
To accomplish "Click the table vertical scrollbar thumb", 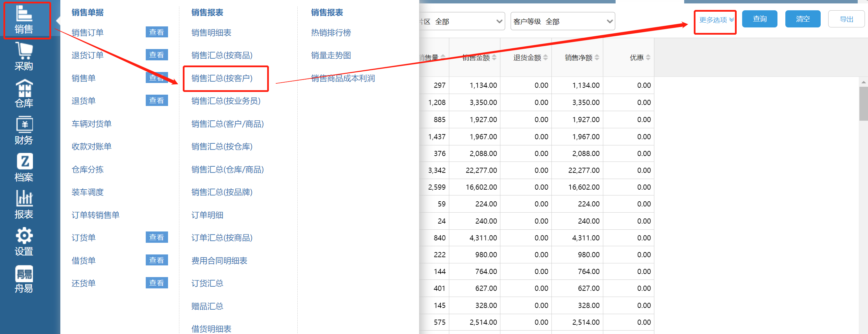I will (x=863, y=104).
